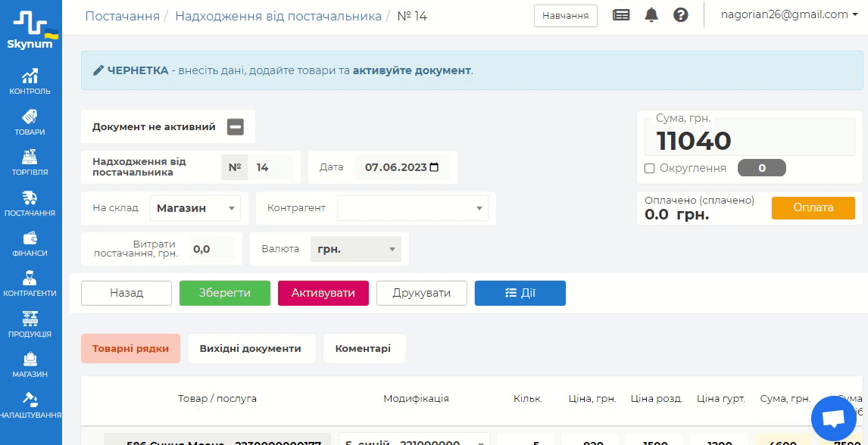Open the Налаштування sidebar section
868x445 pixels.
[30, 405]
